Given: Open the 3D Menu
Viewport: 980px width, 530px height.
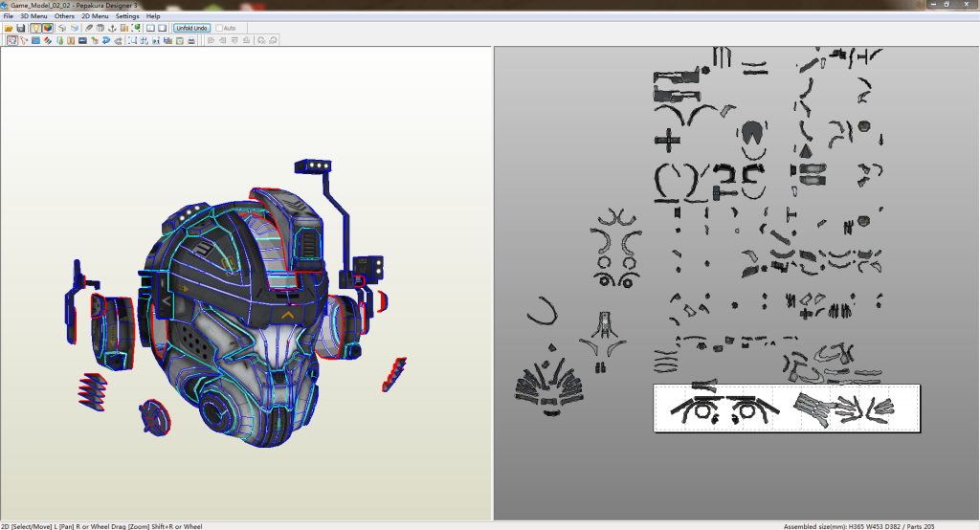Looking at the screenshot, I should point(33,16).
